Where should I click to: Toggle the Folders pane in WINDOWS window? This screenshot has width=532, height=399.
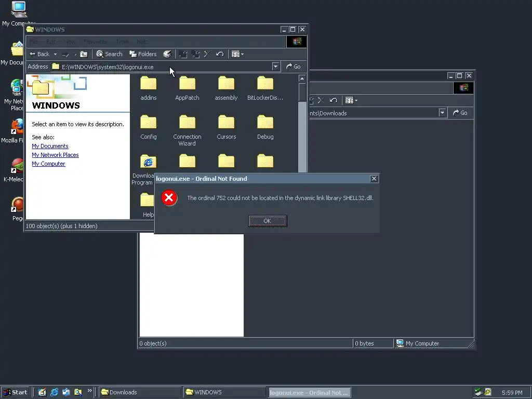point(143,54)
